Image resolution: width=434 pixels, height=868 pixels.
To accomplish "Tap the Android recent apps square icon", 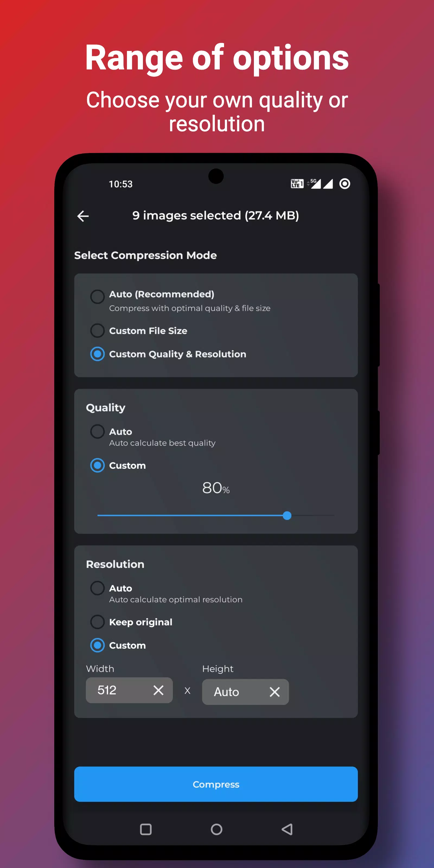I will 146,829.
